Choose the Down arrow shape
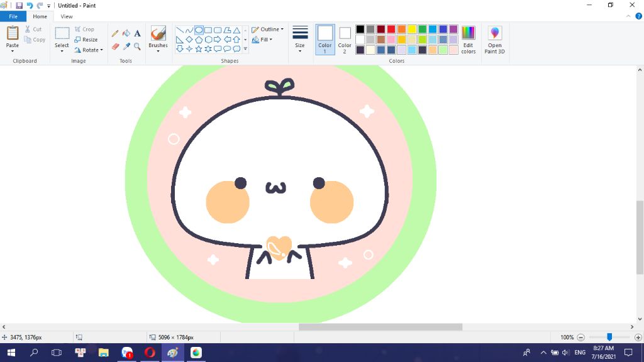The image size is (644, 362). tap(180, 49)
